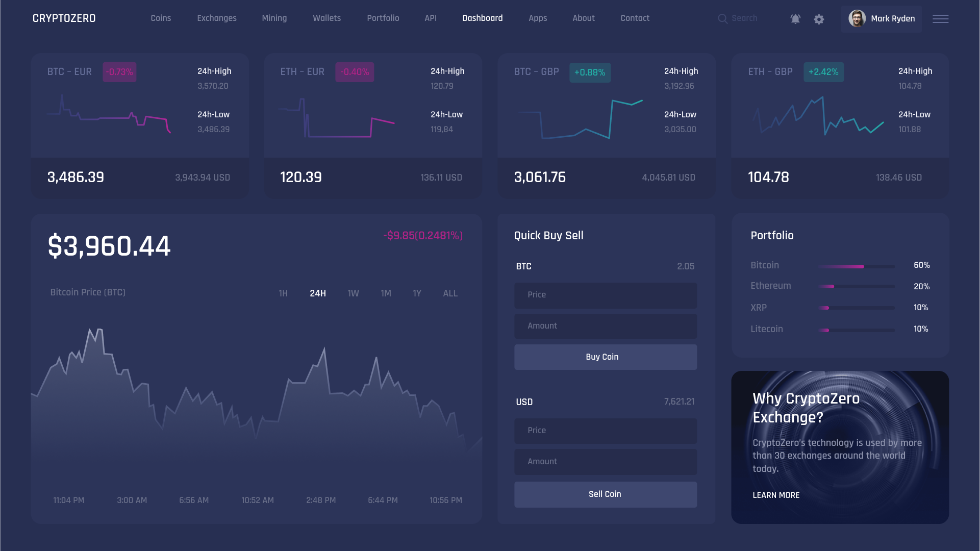Go to the Portfolio nav tab

click(383, 18)
